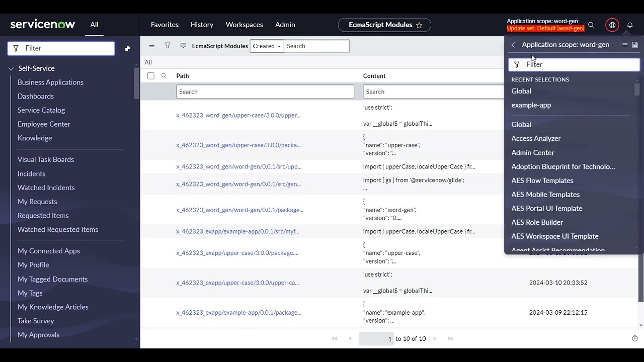This screenshot has height=362, width=644.
Task: Choose AES Role Builder scope
Action: 537,222
